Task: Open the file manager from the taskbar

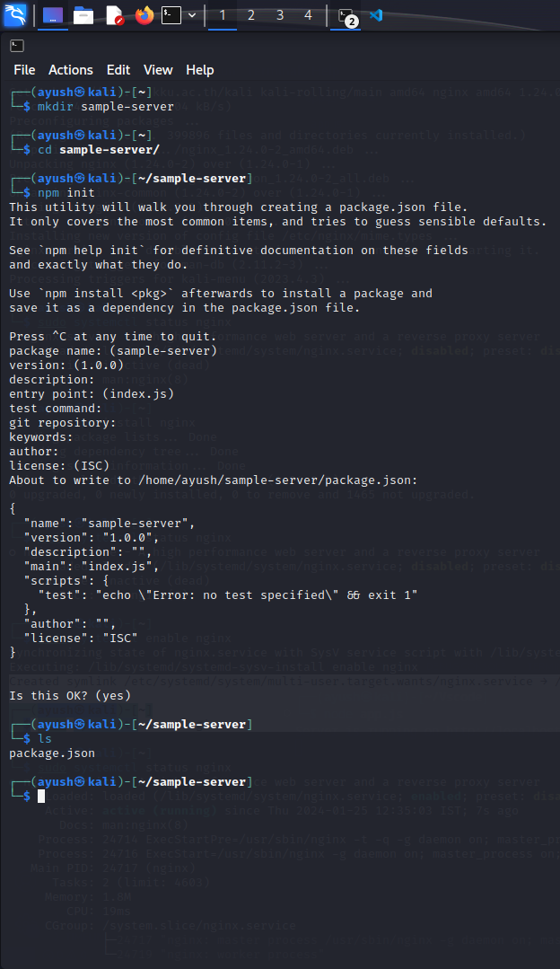Action: pos(82,14)
